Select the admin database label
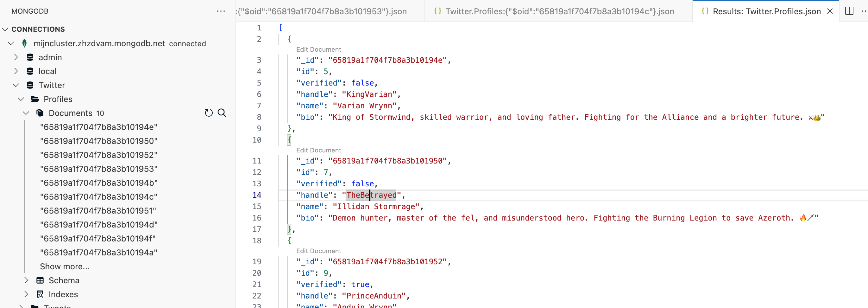This screenshot has width=868, height=308. (x=50, y=57)
